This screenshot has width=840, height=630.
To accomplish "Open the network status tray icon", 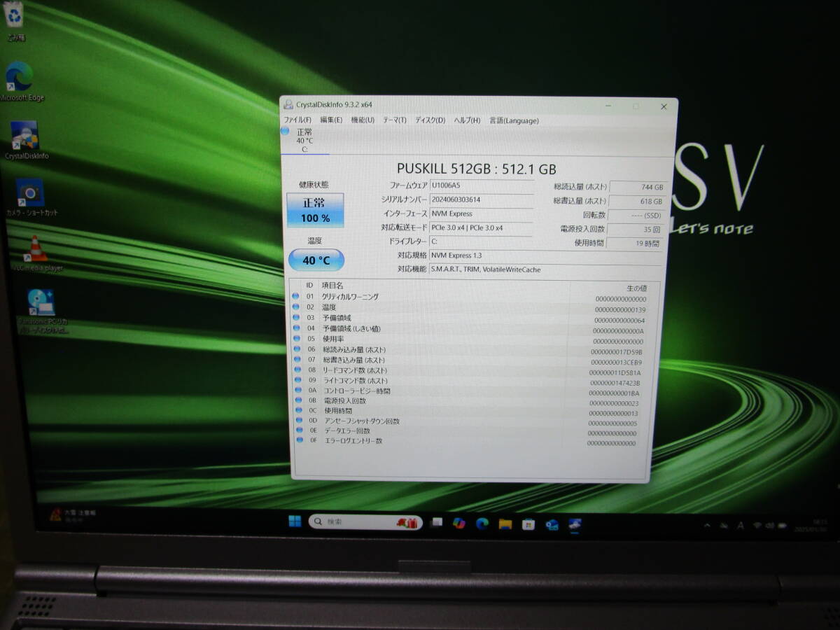I will [757, 526].
